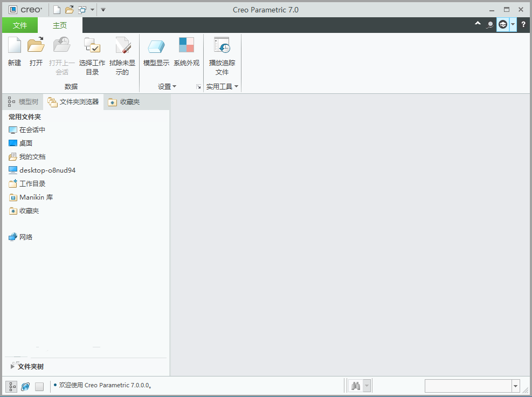The height and width of the screenshot is (397, 532).
Task: Select 在会话中 in-session folder
Action: [27, 130]
